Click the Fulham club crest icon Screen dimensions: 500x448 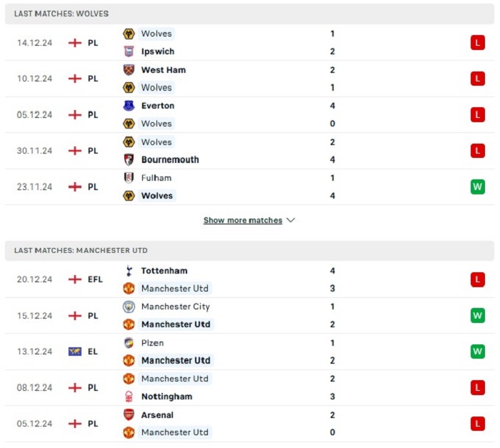pyautogui.click(x=129, y=178)
